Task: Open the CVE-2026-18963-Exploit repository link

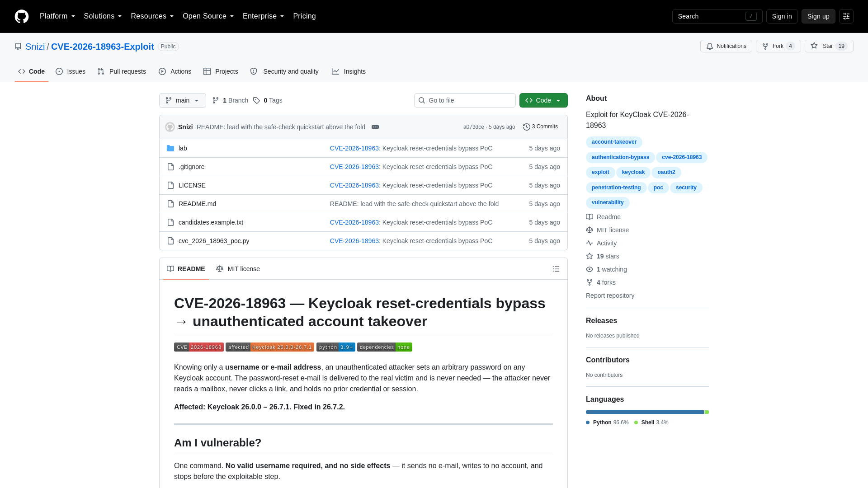Action: tap(103, 47)
